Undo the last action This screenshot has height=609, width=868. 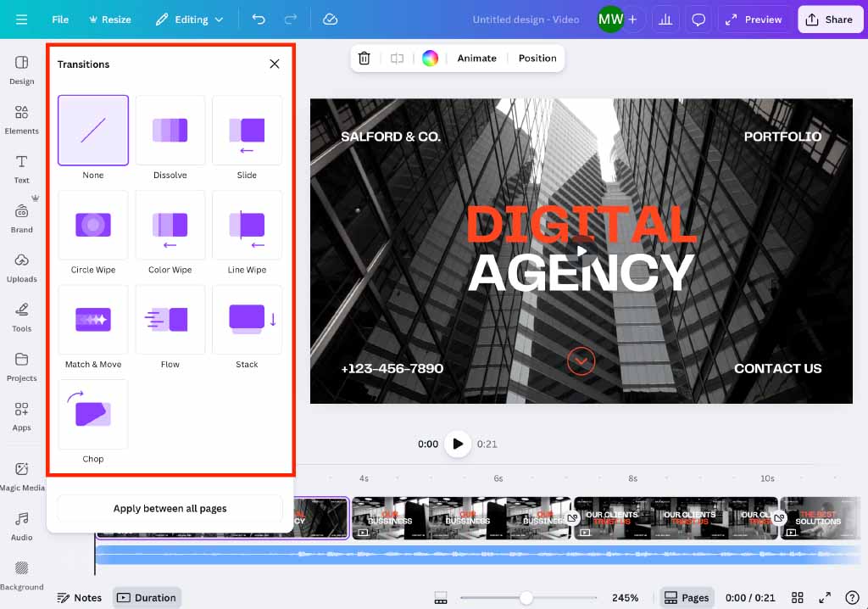pyautogui.click(x=259, y=19)
